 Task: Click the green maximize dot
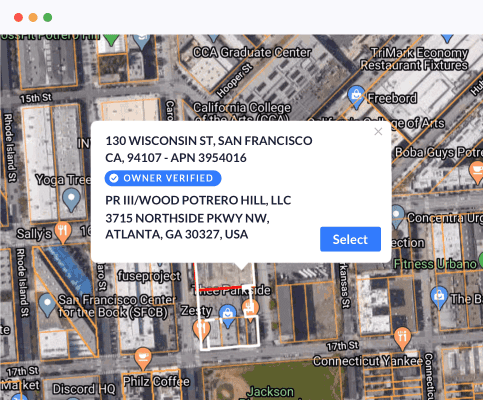click(48, 17)
